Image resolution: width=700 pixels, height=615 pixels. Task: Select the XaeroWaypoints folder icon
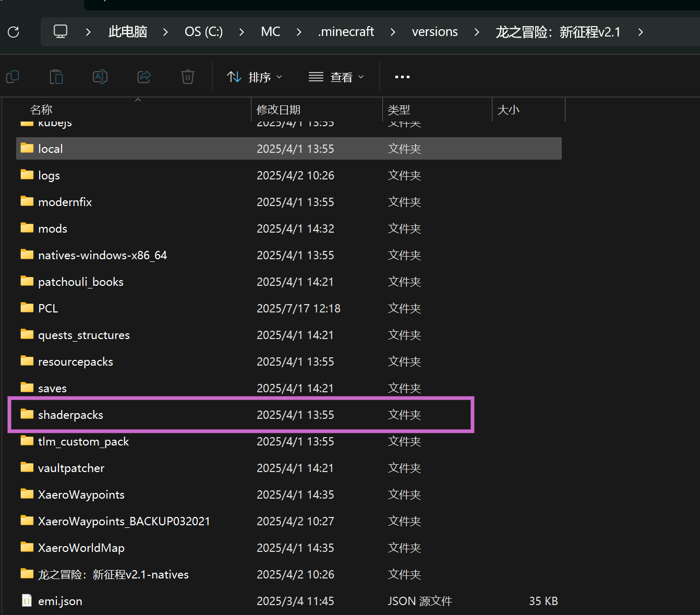click(x=27, y=494)
